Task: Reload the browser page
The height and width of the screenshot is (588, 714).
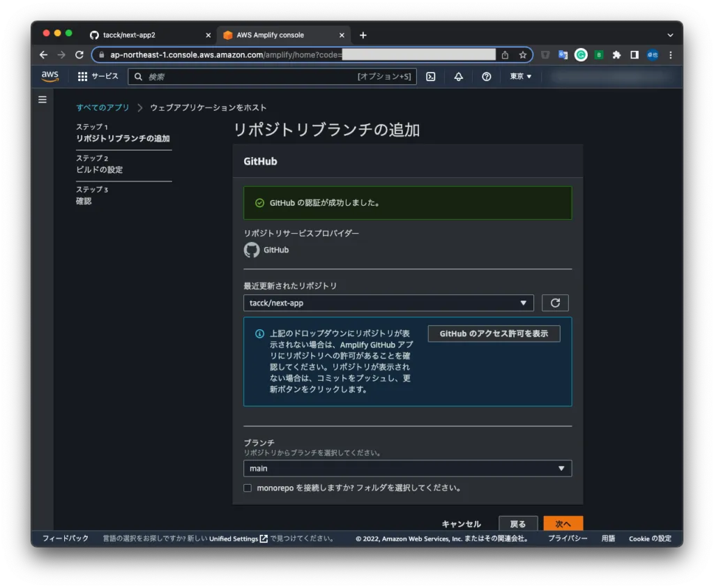Action: 79,54
